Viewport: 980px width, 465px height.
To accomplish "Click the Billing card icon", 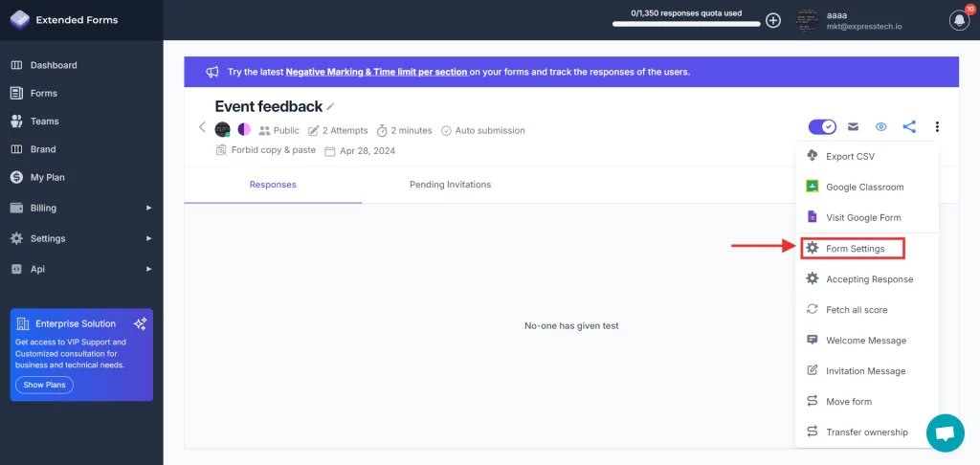I will [17, 208].
